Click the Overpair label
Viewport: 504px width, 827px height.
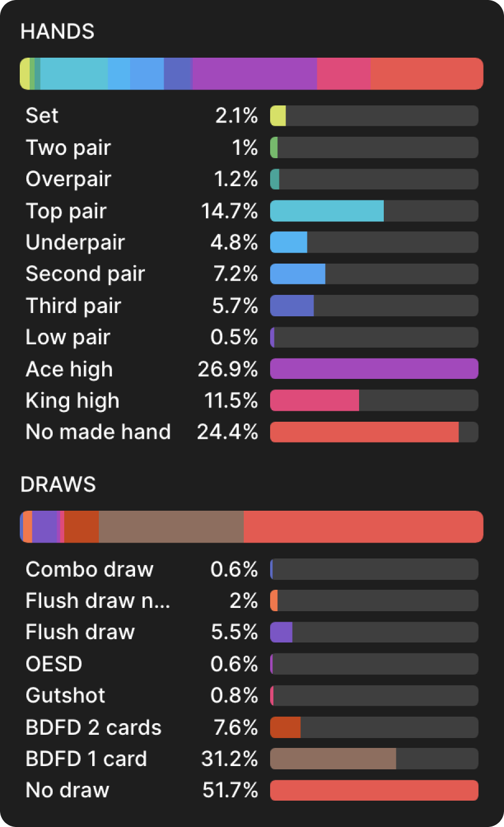click(69, 179)
